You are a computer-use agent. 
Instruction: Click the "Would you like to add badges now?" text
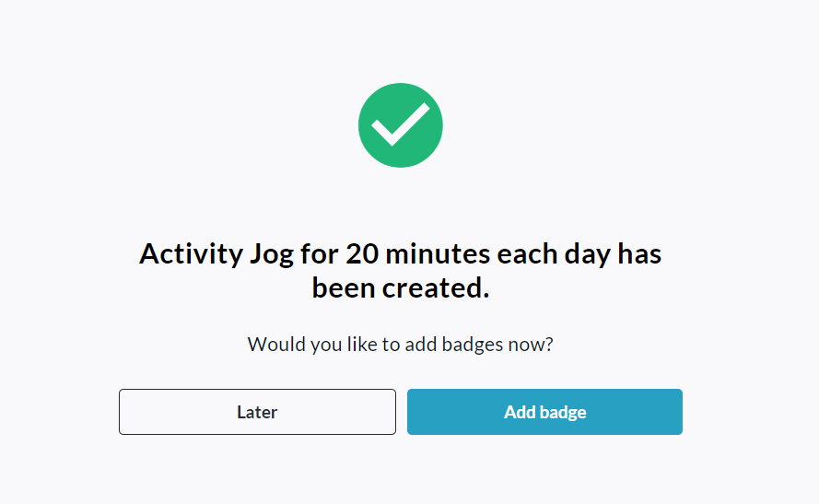pyautogui.click(x=400, y=345)
